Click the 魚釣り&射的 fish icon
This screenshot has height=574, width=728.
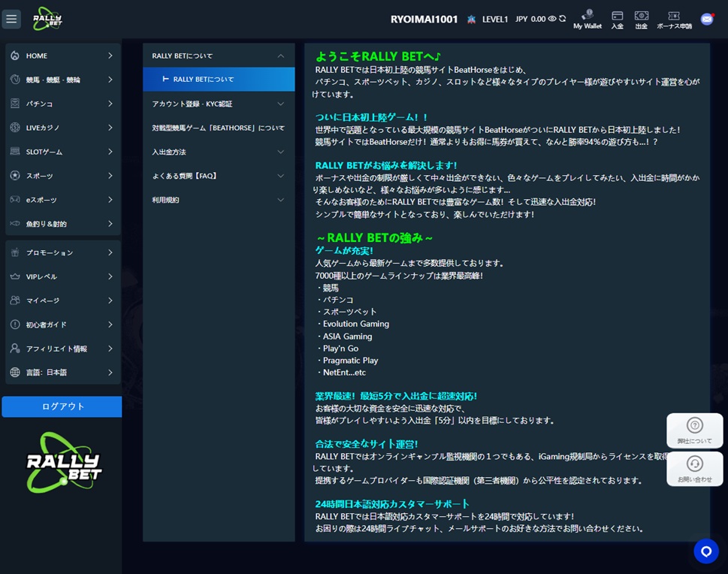pos(15,223)
